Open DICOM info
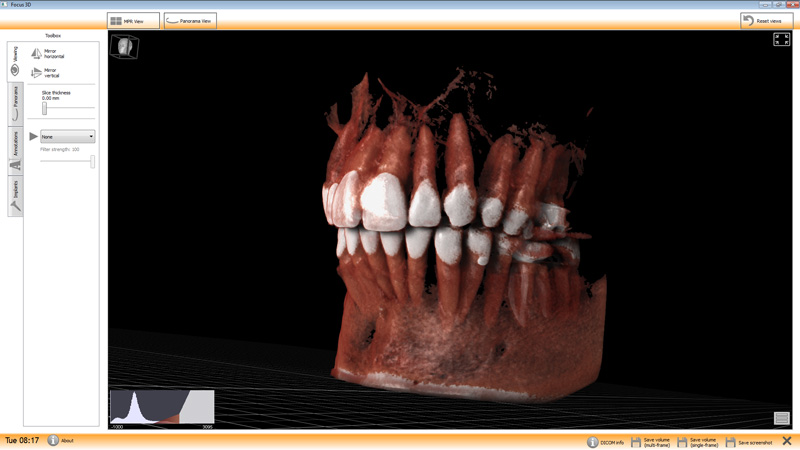 coord(593,441)
